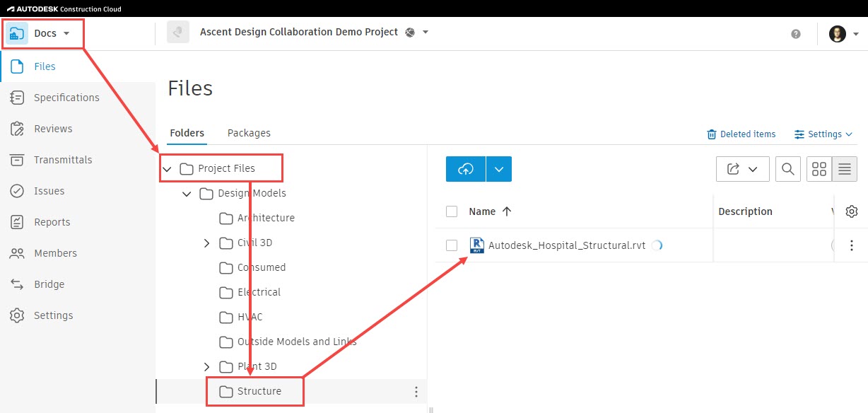Image resolution: width=868 pixels, height=413 pixels.
Task: Click the Docs module icon
Action: point(17,33)
